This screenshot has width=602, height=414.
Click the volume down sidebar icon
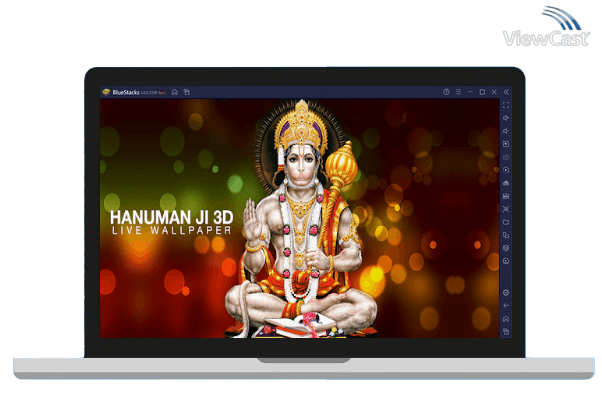pos(506,131)
